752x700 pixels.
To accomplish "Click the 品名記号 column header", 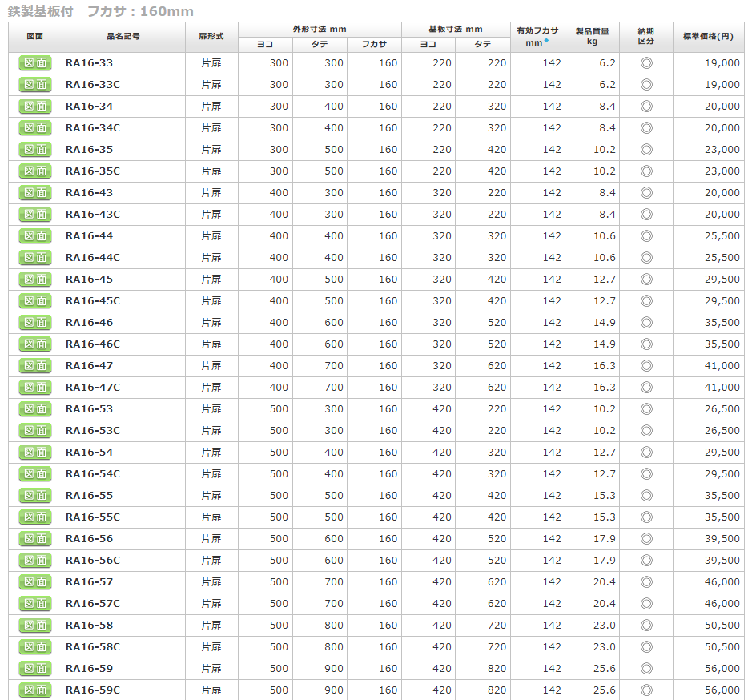I will point(123,37).
